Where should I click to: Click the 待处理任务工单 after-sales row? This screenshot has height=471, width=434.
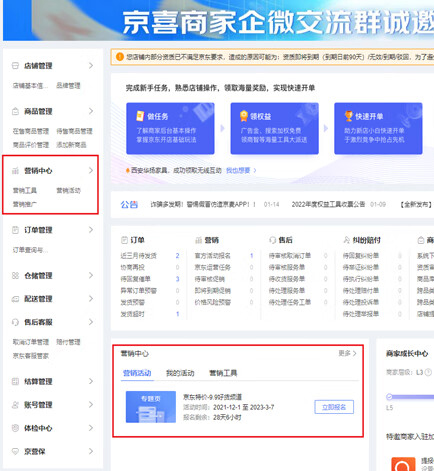tap(298, 302)
